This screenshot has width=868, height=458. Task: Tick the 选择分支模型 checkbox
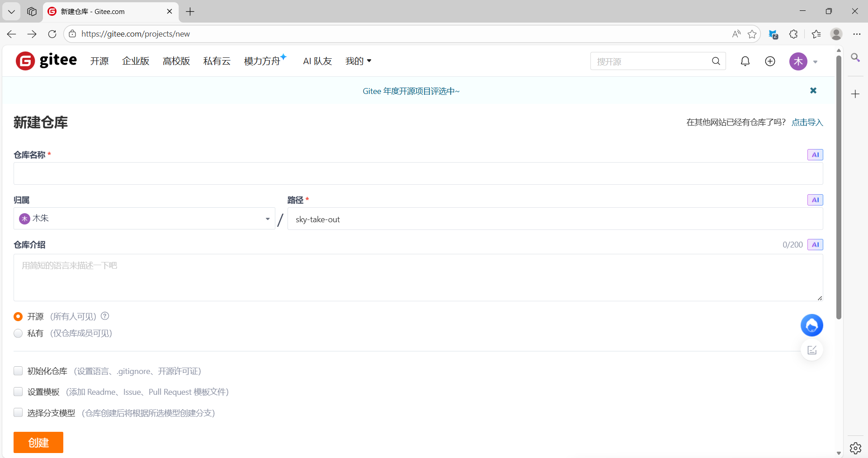[x=18, y=412]
